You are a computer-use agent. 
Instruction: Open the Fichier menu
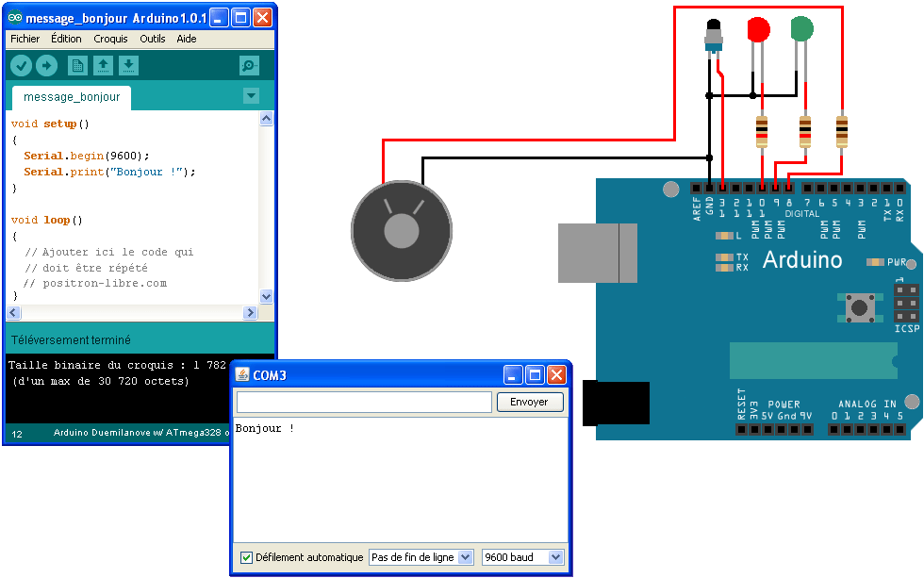click(x=25, y=39)
